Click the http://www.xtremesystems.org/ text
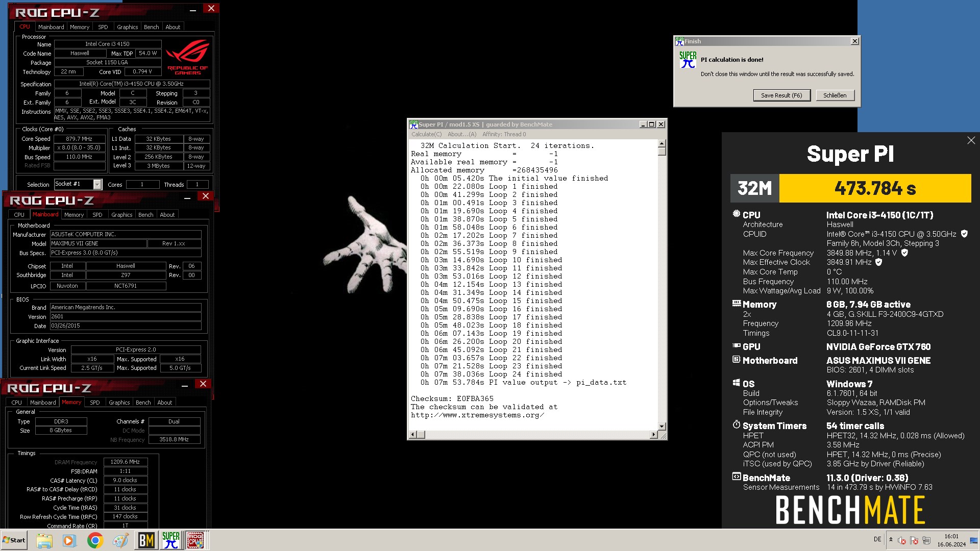 click(478, 415)
